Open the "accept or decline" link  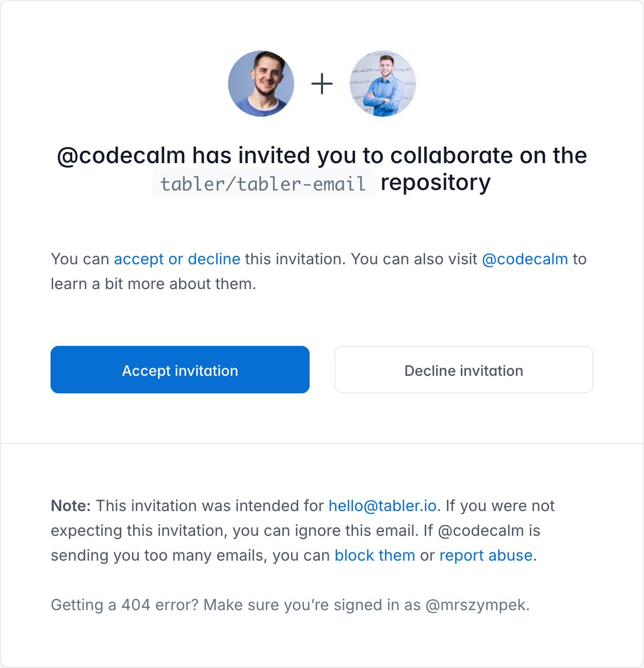coord(177,259)
